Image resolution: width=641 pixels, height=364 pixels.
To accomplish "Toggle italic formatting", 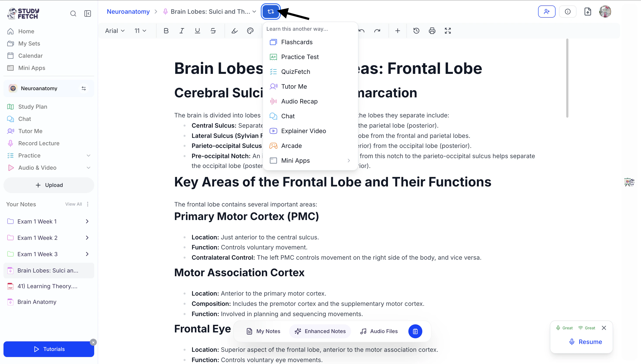I will tap(182, 31).
